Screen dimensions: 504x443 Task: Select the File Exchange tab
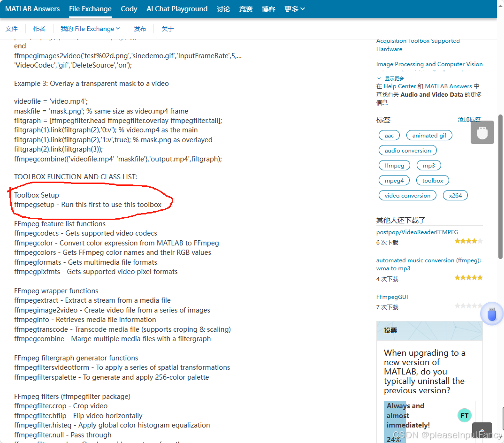tap(90, 9)
